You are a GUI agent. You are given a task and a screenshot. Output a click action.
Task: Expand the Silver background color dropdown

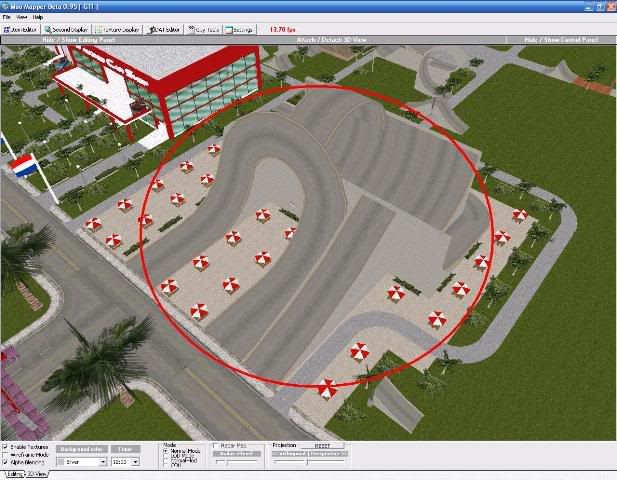pyautogui.click(x=102, y=462)
